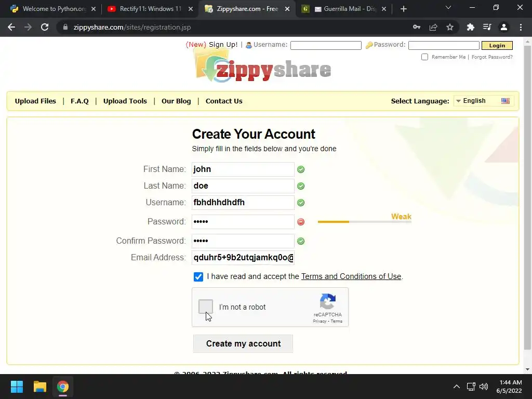
Task: Expand the tab search chevron
Action: point(448,7)
